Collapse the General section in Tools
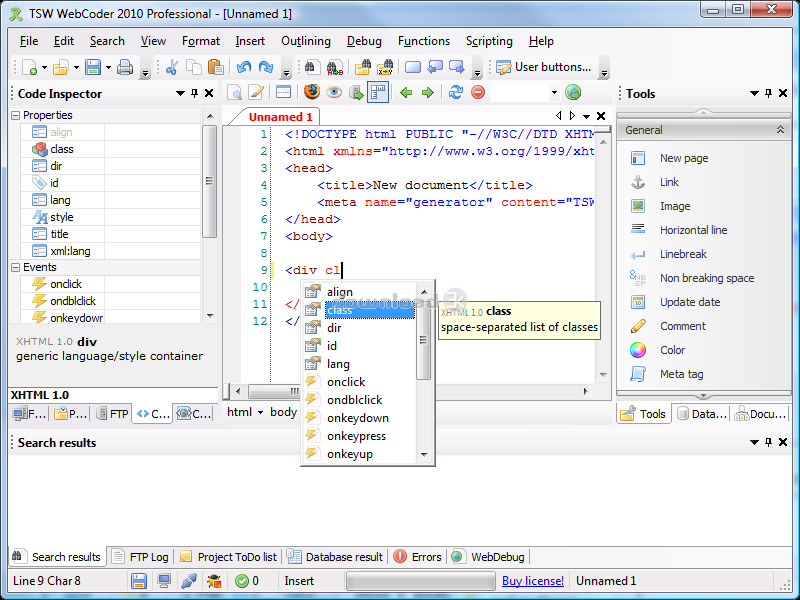 point(780,130)
